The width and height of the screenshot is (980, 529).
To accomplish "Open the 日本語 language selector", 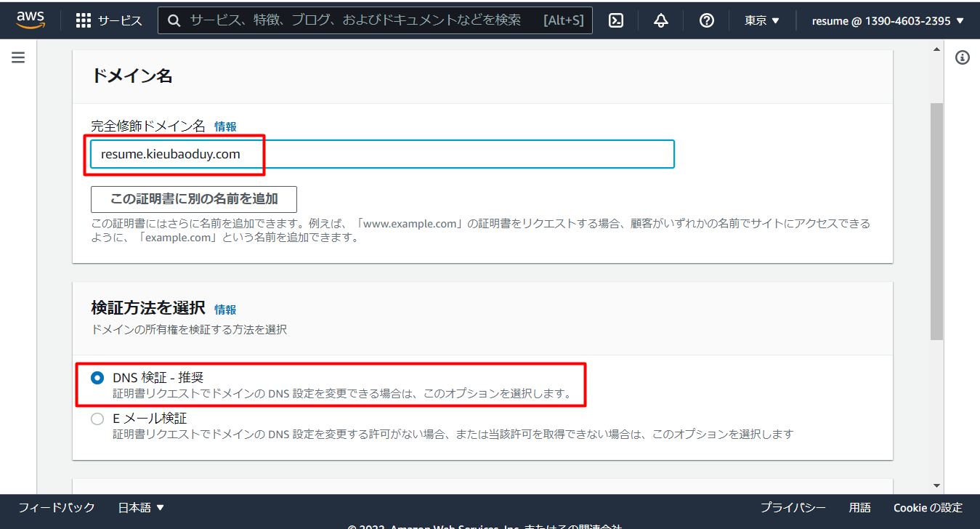I will (x=142, y=507).
